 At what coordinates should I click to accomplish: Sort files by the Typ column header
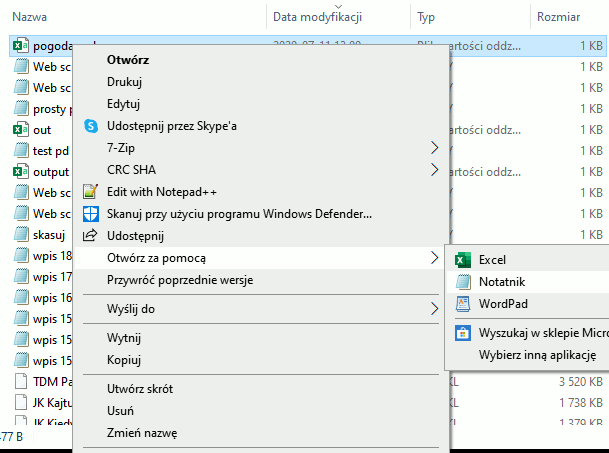[426, 17]
